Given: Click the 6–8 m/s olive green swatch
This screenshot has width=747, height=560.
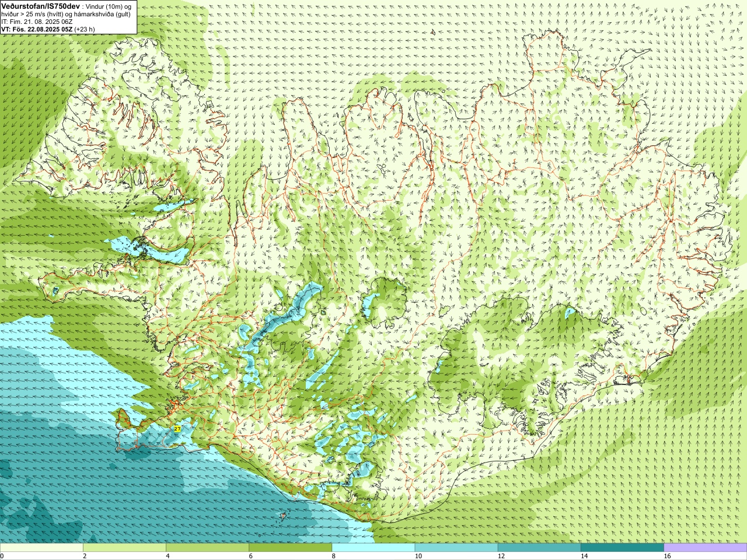Looking at the screenshot, I should pos(290,548).
